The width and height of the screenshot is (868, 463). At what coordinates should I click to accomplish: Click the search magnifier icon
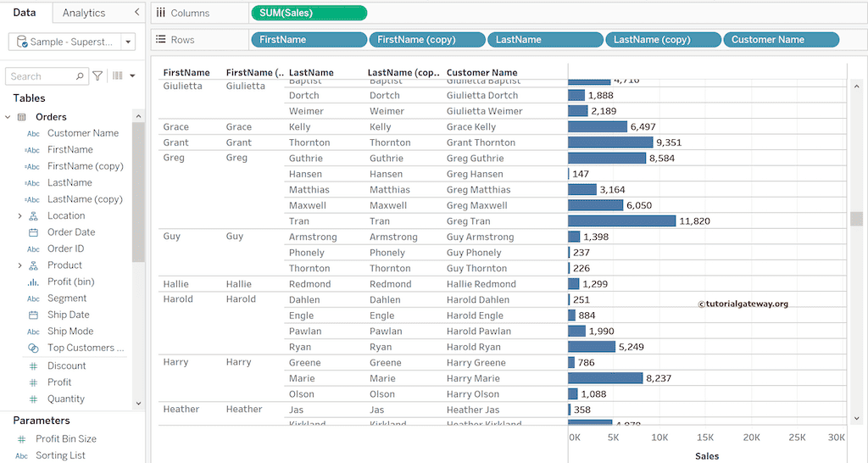[80, 76]
